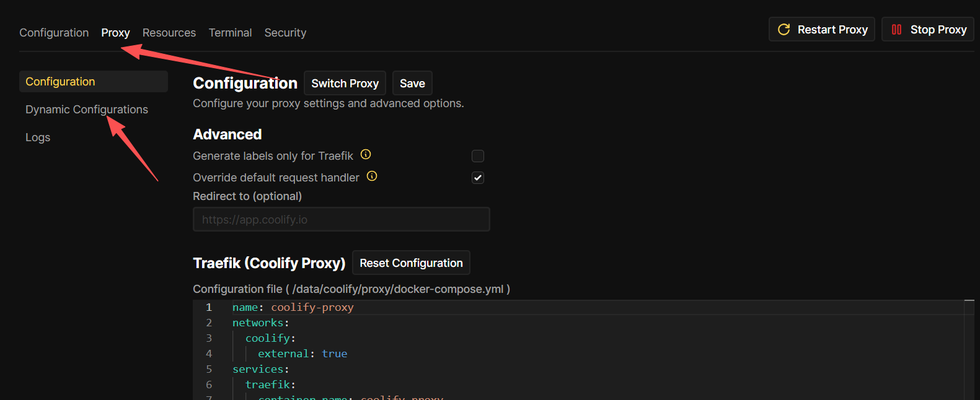This screenshot has width=980, height=400.
Task: Click the code editor's vertical scrollbar
Action: (x=969, y=347)
